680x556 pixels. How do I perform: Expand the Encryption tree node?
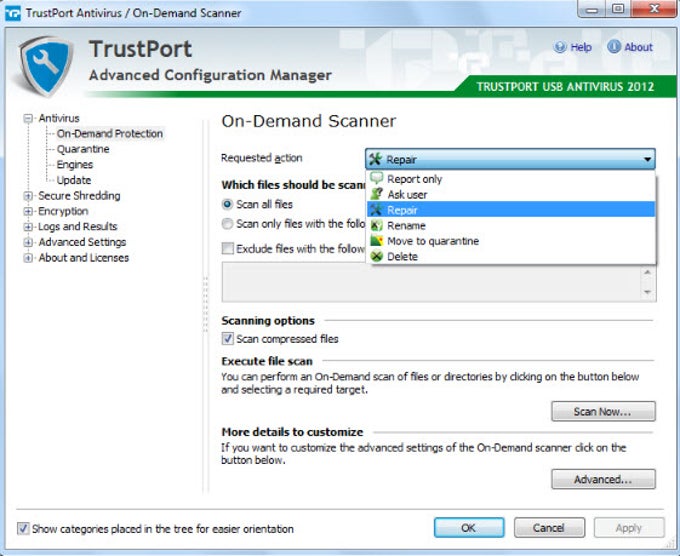[x=28, y=211]
